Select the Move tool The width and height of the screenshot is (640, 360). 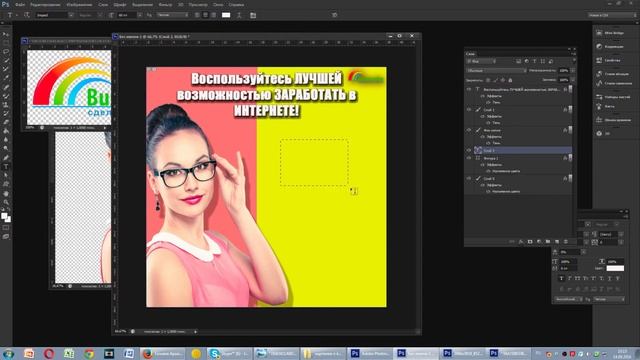coord(6,34)
